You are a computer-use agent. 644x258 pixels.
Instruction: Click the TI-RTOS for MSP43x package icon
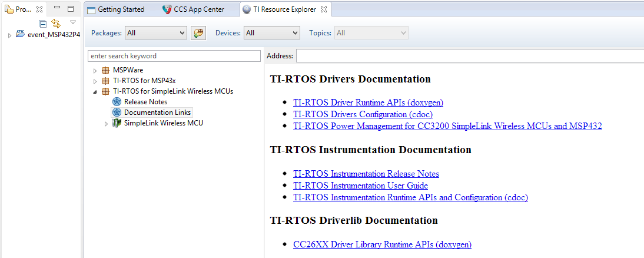coord(106,81)
